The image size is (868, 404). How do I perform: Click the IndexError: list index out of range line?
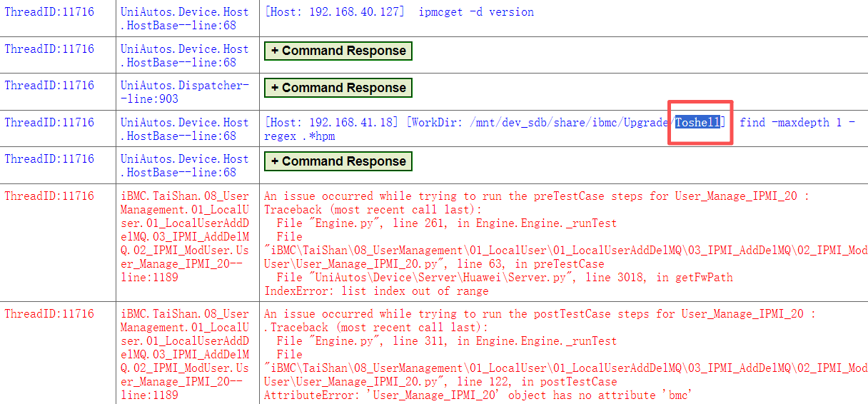(x=376, y=291)
